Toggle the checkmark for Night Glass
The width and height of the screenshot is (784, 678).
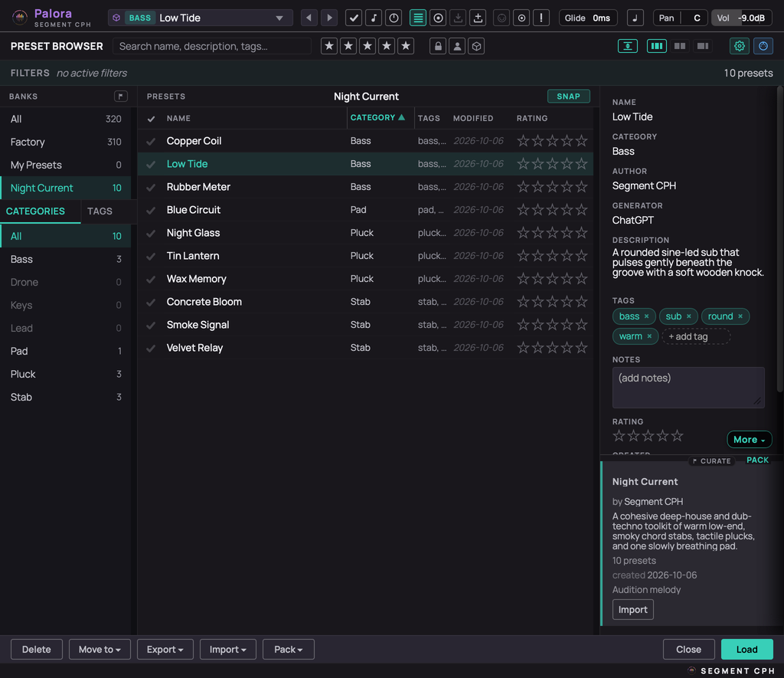(151, 234)
